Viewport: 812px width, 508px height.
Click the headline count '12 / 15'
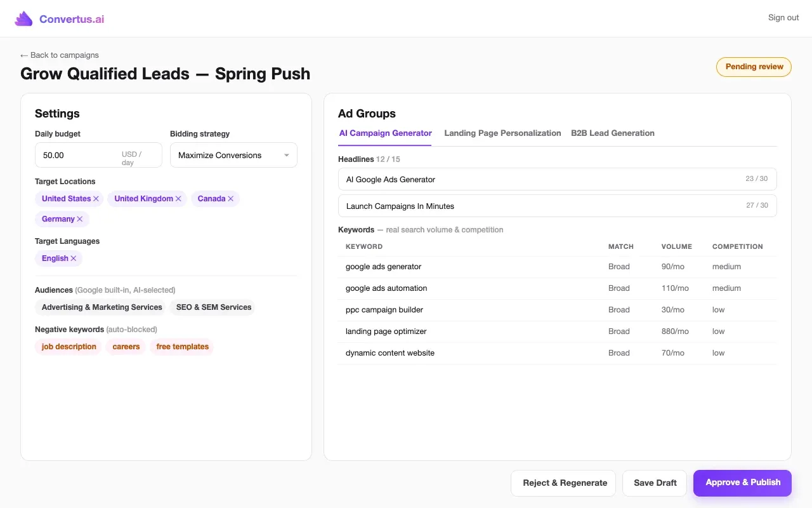pos(388,159)
